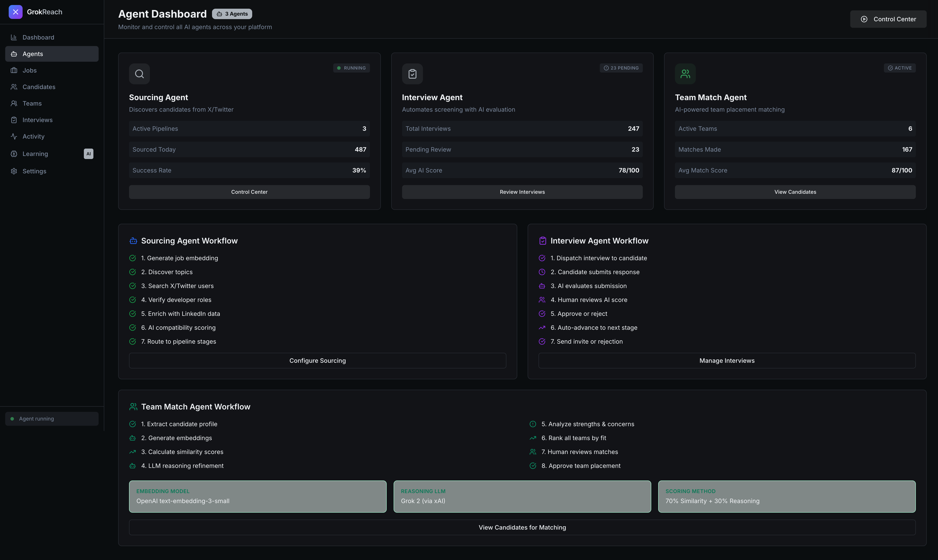The height and width of the screenshot is (560, 938).
Task: Click the Team Match Agent people icon
Action: pyautogui.click(x=685, y=74)
